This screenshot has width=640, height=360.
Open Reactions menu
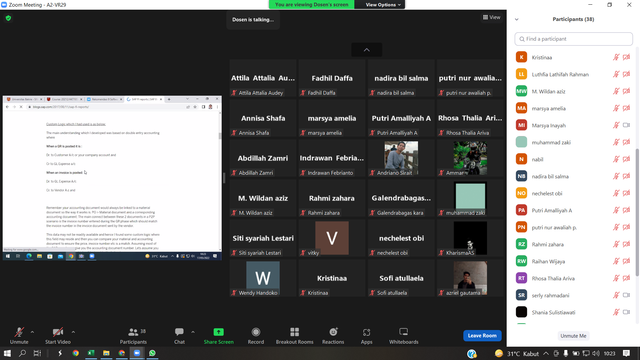click(333, 336)
